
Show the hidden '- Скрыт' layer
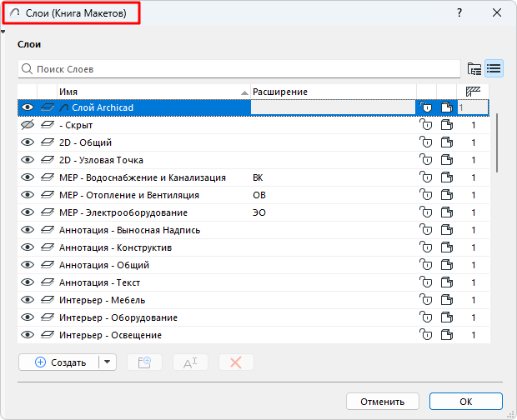coord(28,125)
